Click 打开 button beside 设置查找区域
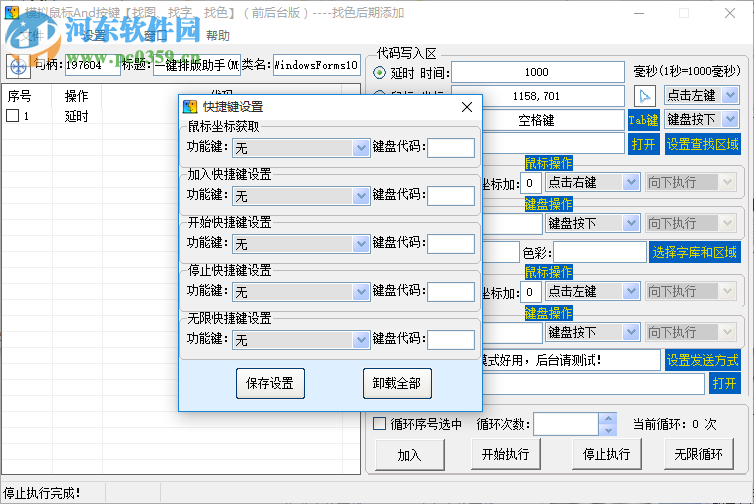The width and height of the screenshot is (754, 504). point(643,144)
